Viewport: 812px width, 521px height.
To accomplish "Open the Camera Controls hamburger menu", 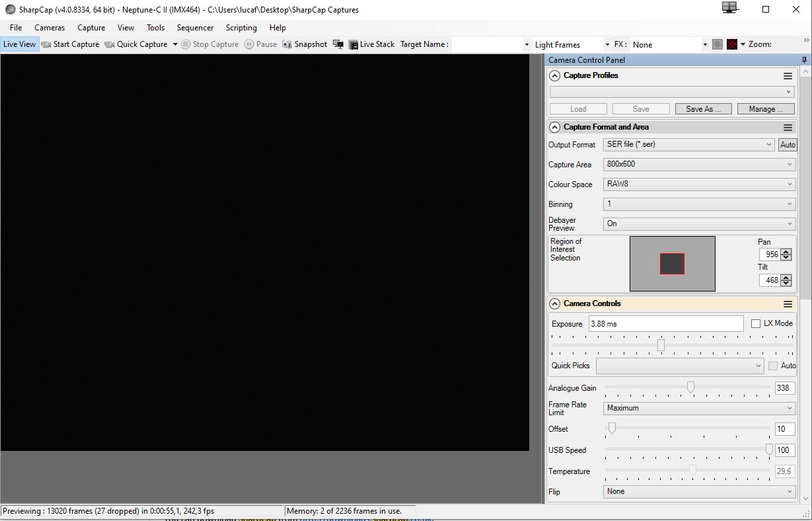I will coord(788,304).
